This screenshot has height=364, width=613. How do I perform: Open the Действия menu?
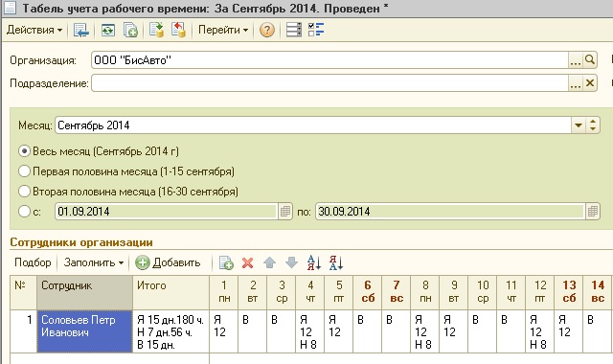(34, 30)
